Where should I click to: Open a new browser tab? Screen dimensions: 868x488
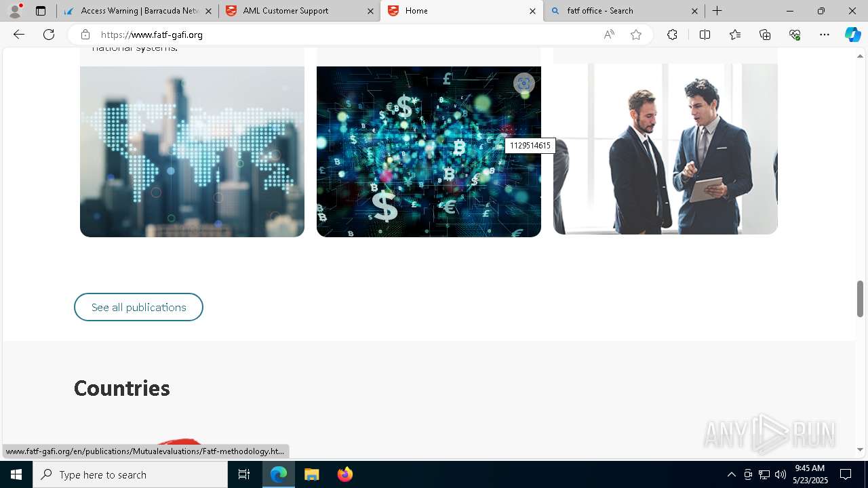[717, 11]
